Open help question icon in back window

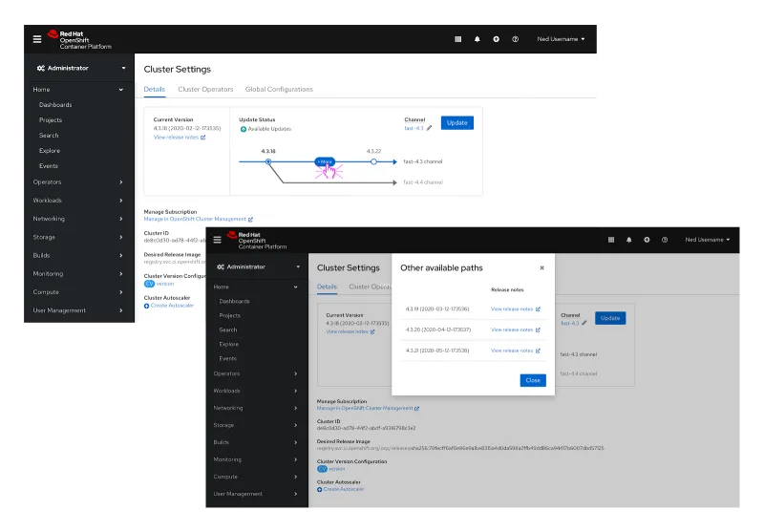click(x=515, y=39)
